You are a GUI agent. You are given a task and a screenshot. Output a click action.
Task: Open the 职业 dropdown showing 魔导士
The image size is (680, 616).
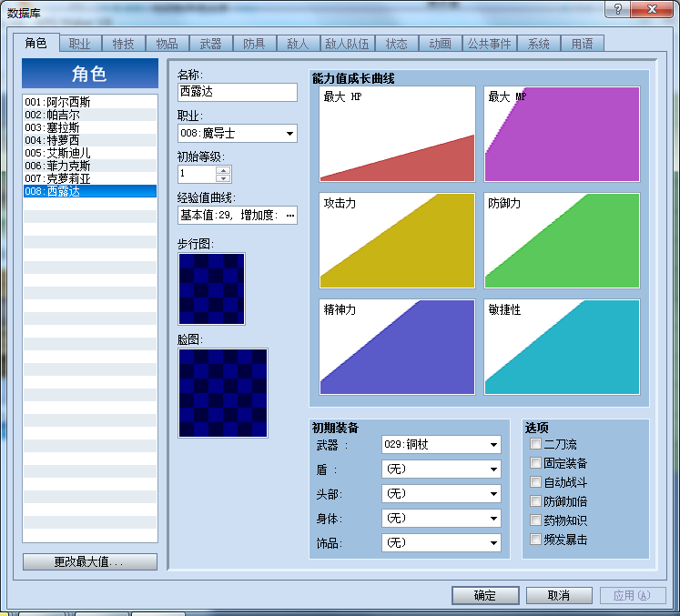[238, 133]
